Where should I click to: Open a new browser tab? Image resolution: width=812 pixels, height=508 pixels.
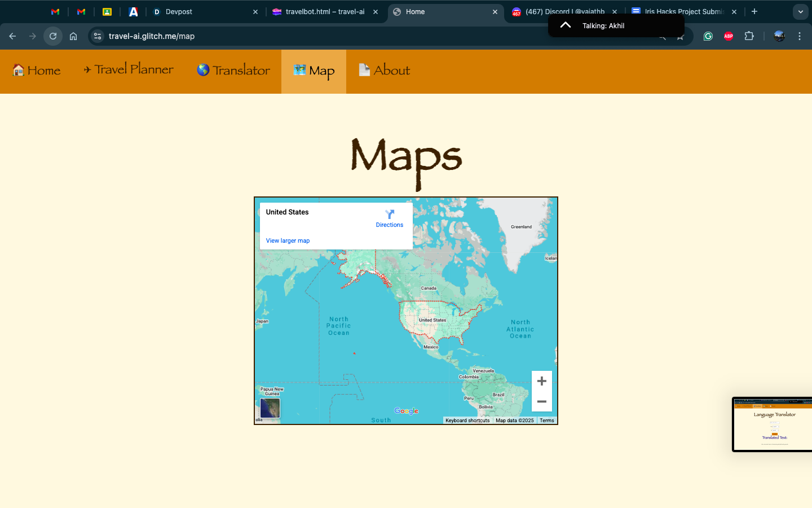point(754,11)
